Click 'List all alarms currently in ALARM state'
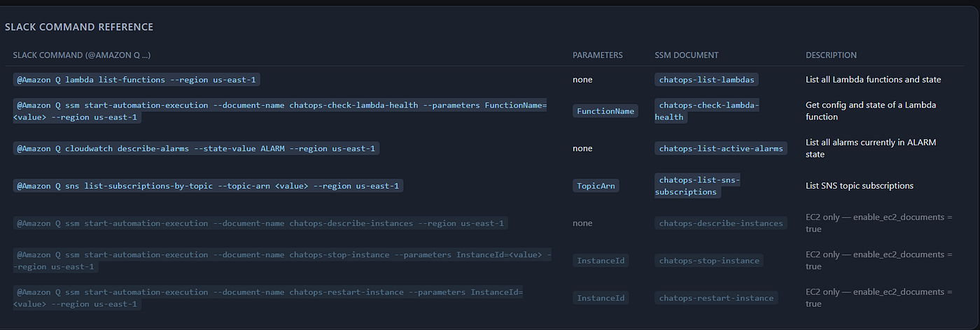Image resolution: width=980 pixels, height=330 pixels. (871, 148)
